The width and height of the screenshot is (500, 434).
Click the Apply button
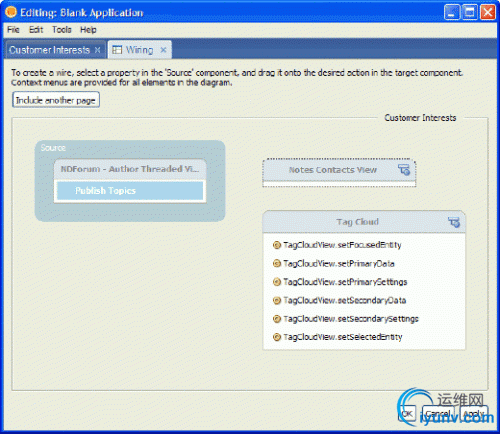tap(474, 414)
